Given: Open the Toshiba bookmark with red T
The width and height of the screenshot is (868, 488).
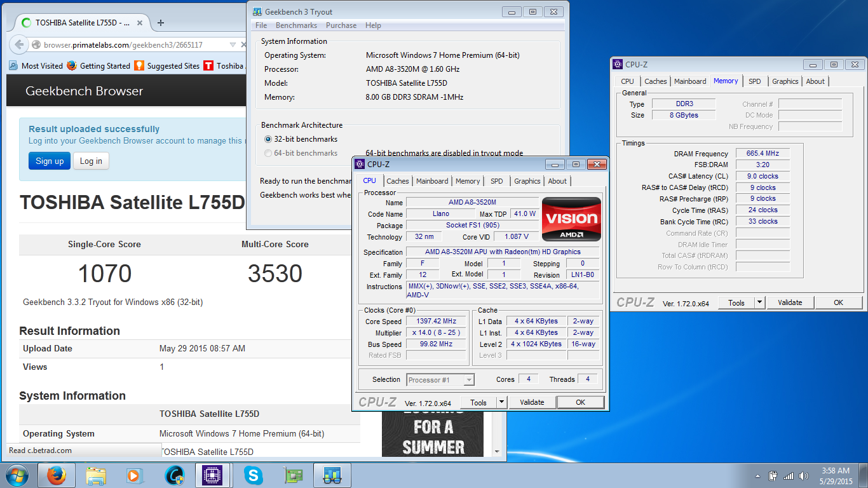Looking at the screenshot, I should tap(224, 65).
